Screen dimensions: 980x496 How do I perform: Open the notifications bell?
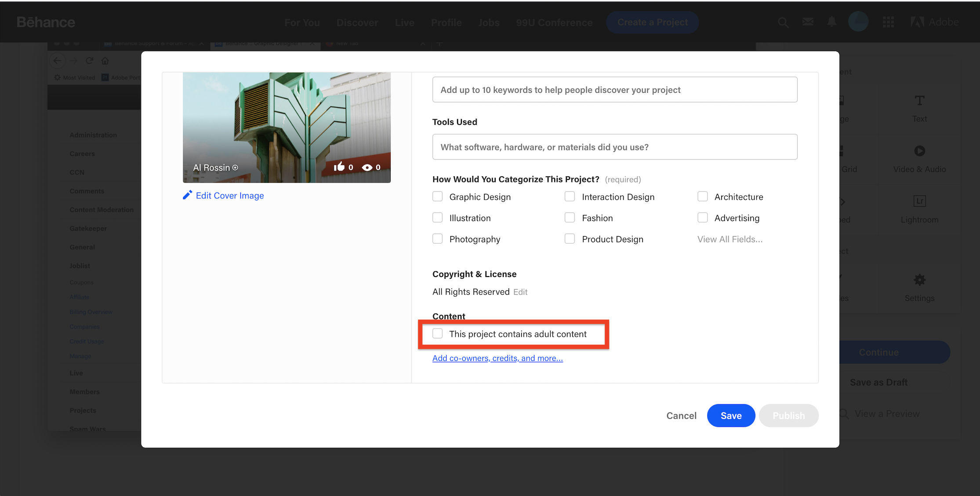(x=831, y=22)
